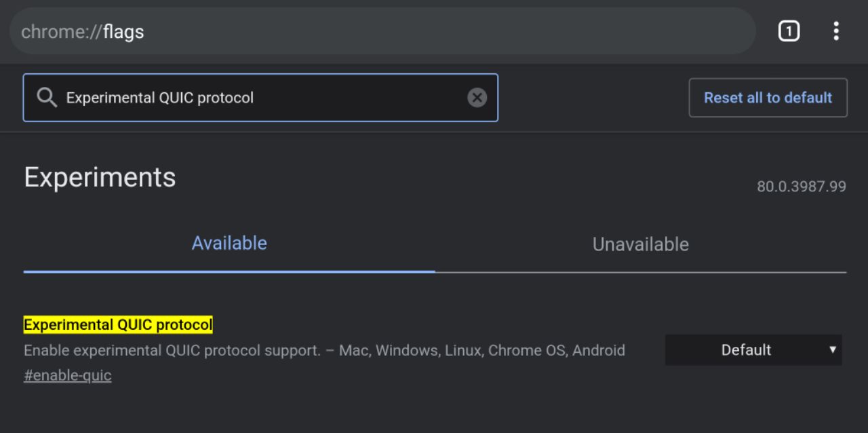Click the version number 80.0.3987.99
Screen dimensions: 868x433
click(x=801, y=187)
